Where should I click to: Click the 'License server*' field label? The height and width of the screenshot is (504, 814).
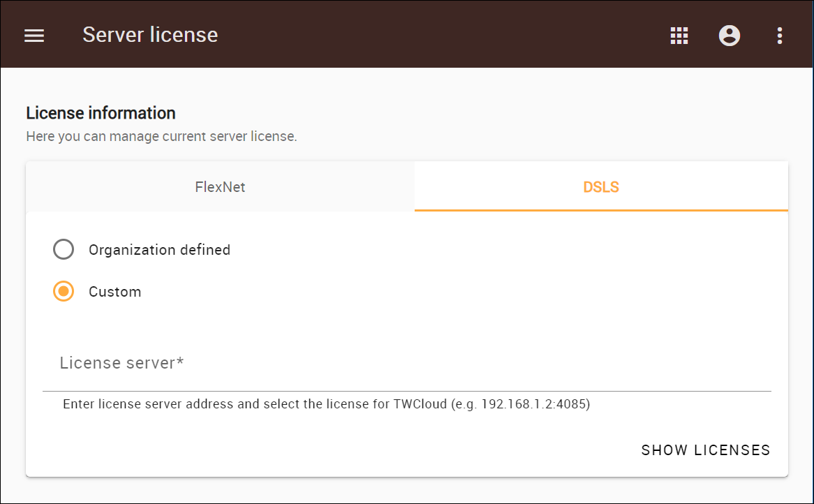point(121,363)
